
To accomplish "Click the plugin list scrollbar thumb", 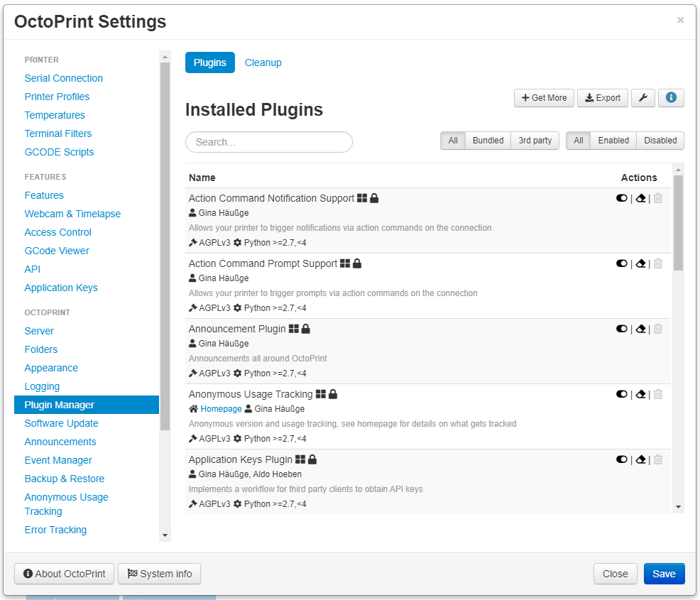I will click(678, 223).
